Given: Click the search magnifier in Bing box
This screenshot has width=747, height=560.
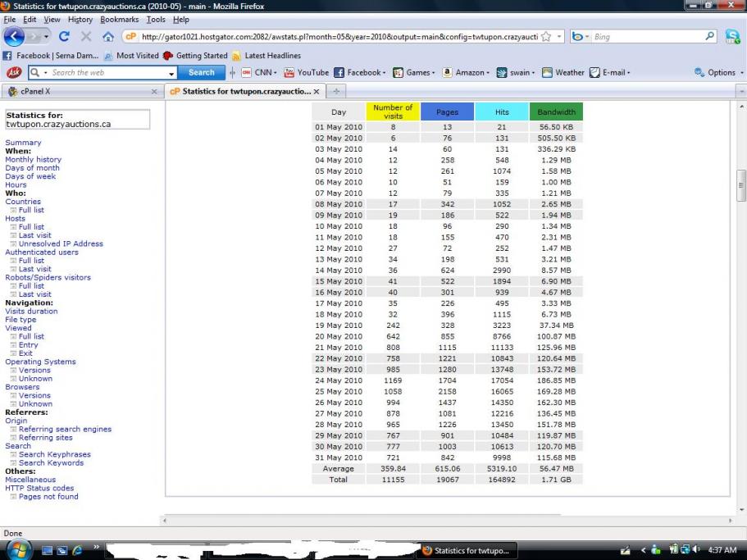Looking at the screenshot, I should (x=710, y=37).
